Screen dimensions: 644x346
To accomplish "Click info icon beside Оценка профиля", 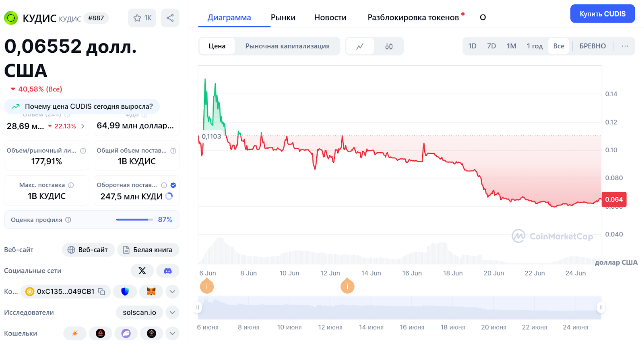I will 68,220.
